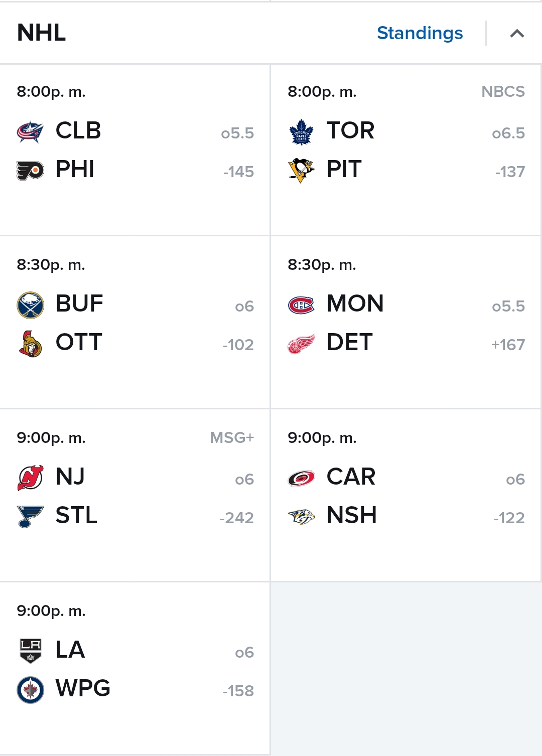Viewport: 542px width, 756px height.
Task: Click the New Jersey Devils logo
Action: [30, 478]
